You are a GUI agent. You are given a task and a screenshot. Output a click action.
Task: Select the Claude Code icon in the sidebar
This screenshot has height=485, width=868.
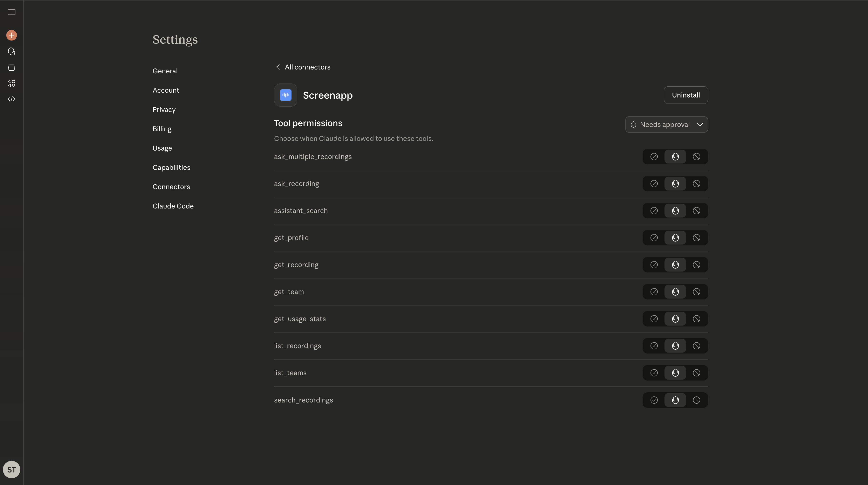(11, 99)
